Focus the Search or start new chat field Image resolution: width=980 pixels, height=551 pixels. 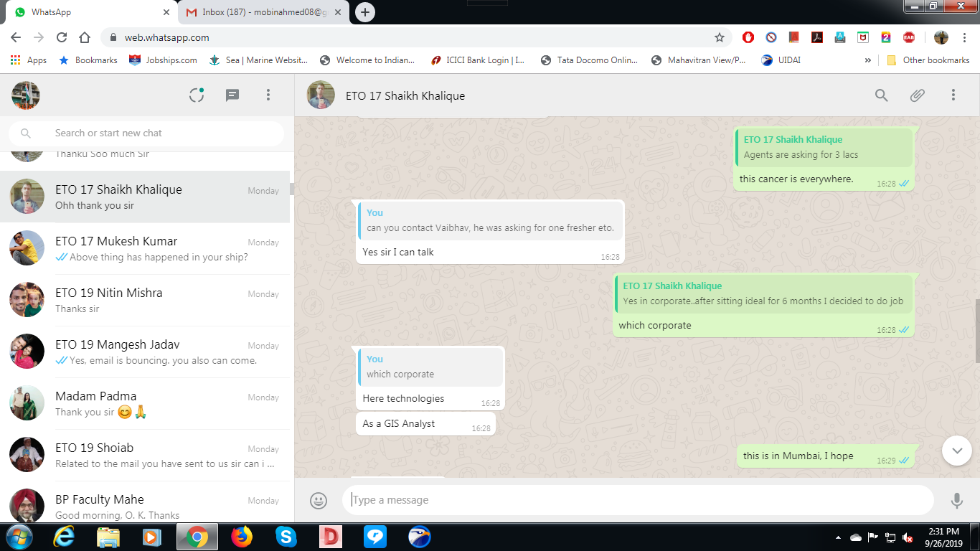146,133
